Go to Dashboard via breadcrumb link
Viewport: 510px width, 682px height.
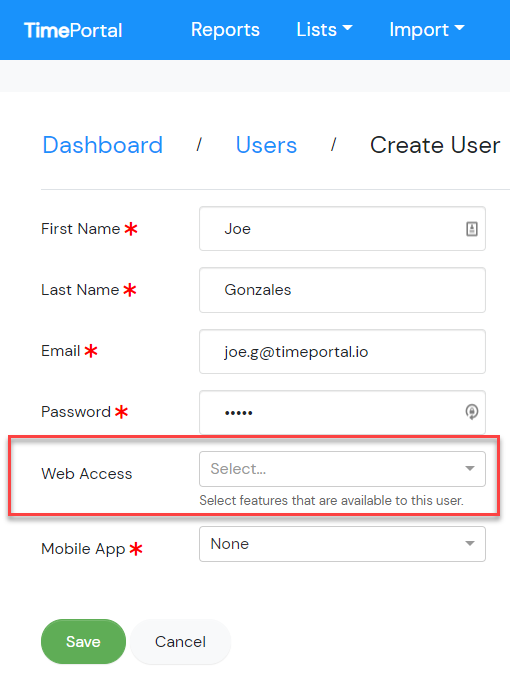103,145
